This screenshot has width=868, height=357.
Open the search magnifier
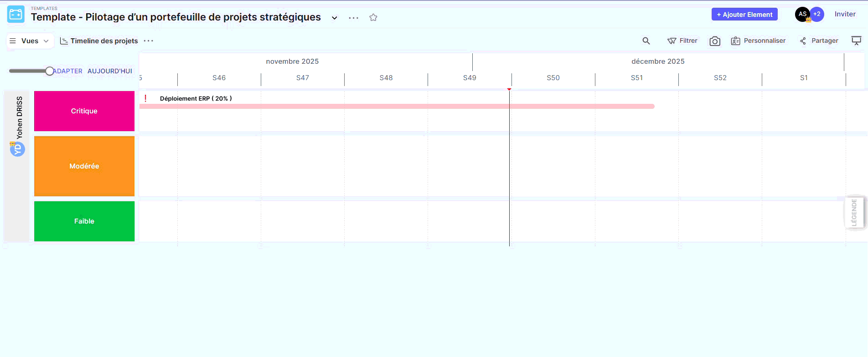646,41
